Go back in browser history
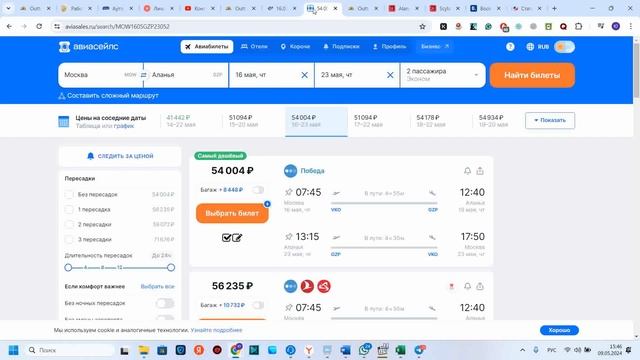 pyautogui.click(x=9, y=27)
